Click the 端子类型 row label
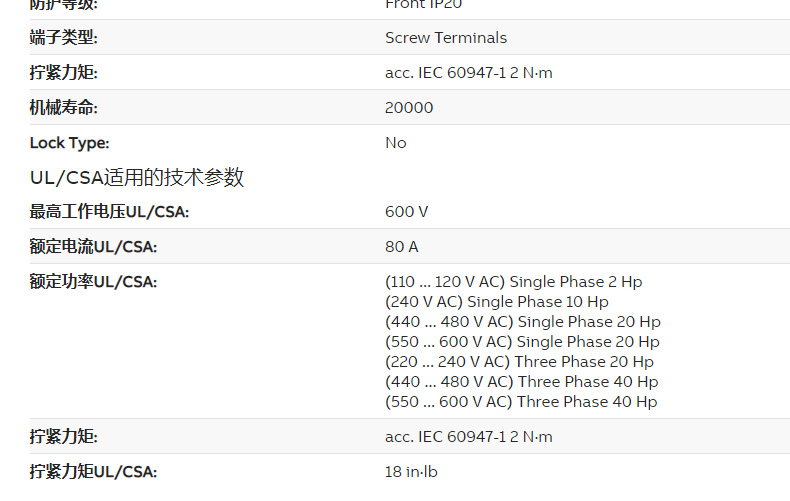This screenshot has height=501, width=790. click(64, 38)
